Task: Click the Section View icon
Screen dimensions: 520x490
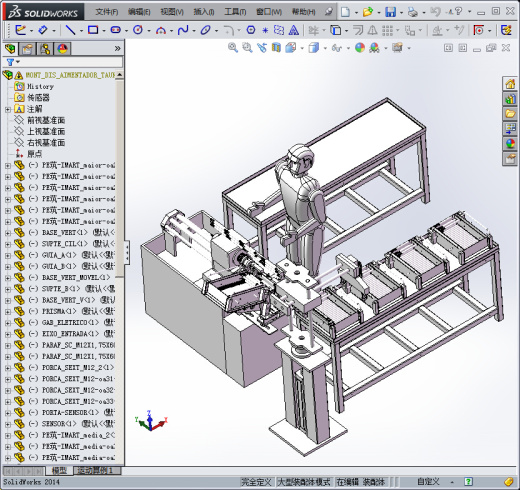Action: pyautogui.click(x=276, y=48)
